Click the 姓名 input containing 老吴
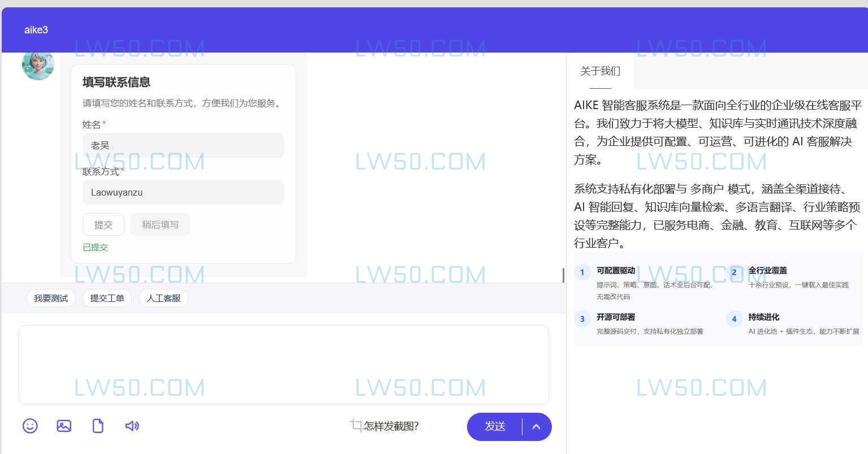The width and height of the screenshot is (868, 454). (x=183, y=145)
